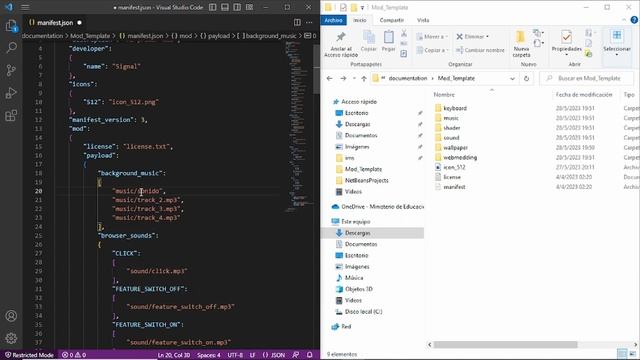Open Extensions view in VS Code
This screenshot has height=360, width=640.
click(11, 116)
